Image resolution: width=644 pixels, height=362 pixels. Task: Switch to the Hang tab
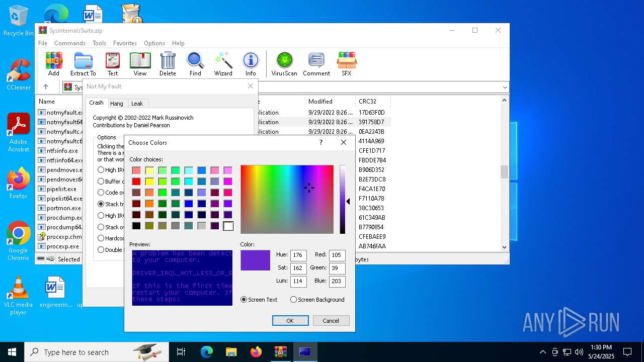pos(117,103)
